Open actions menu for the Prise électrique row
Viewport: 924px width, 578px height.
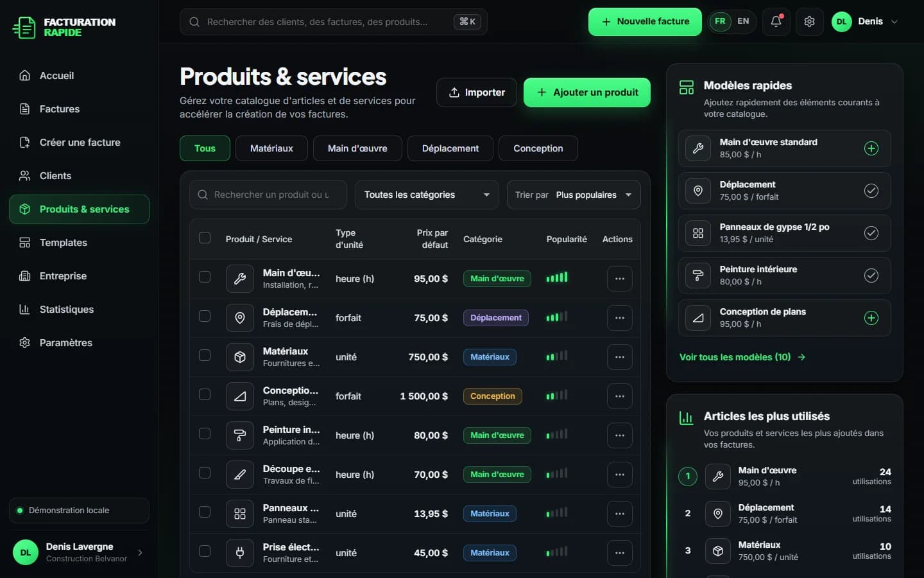[x=619, y=553]
